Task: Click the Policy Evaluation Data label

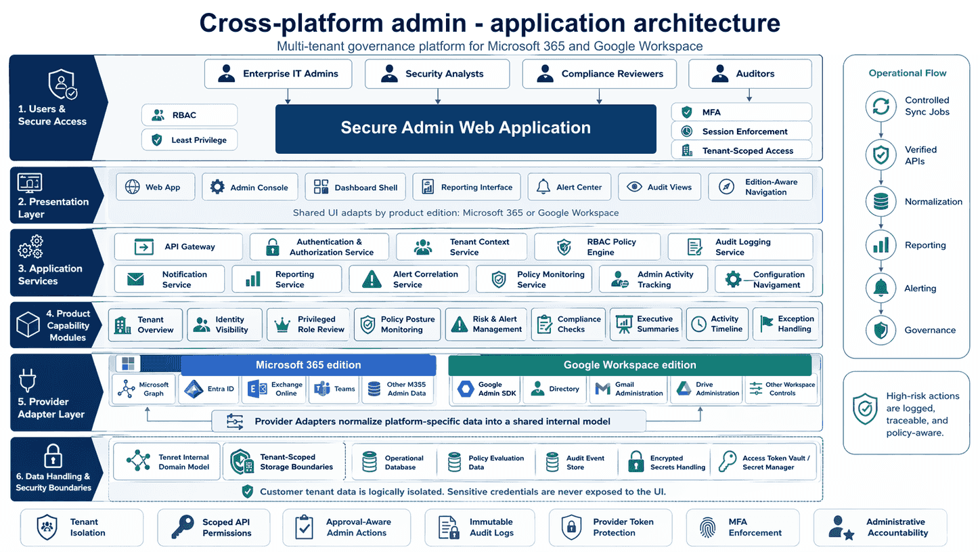Action: pos(496,463)
